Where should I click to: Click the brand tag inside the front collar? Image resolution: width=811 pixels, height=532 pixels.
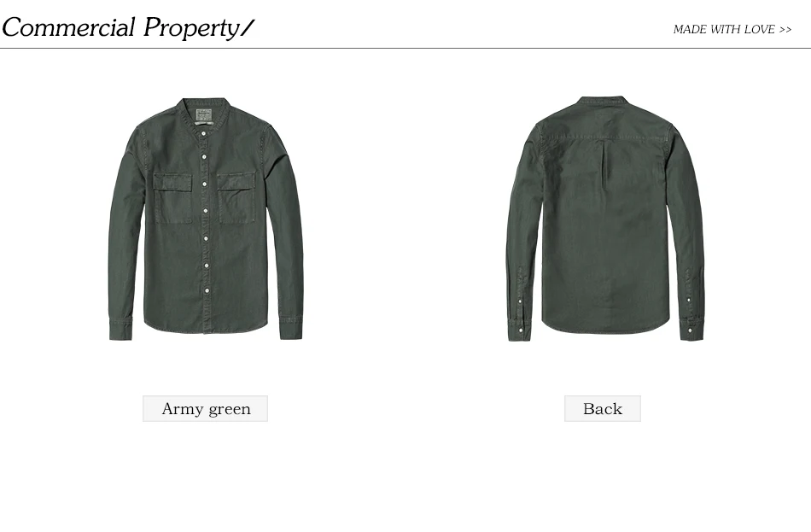coord(204,116)
